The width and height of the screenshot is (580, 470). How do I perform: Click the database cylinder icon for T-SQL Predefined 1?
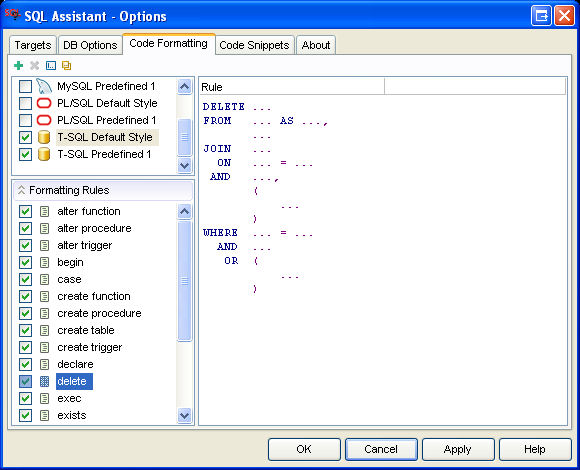pos(44,154)
